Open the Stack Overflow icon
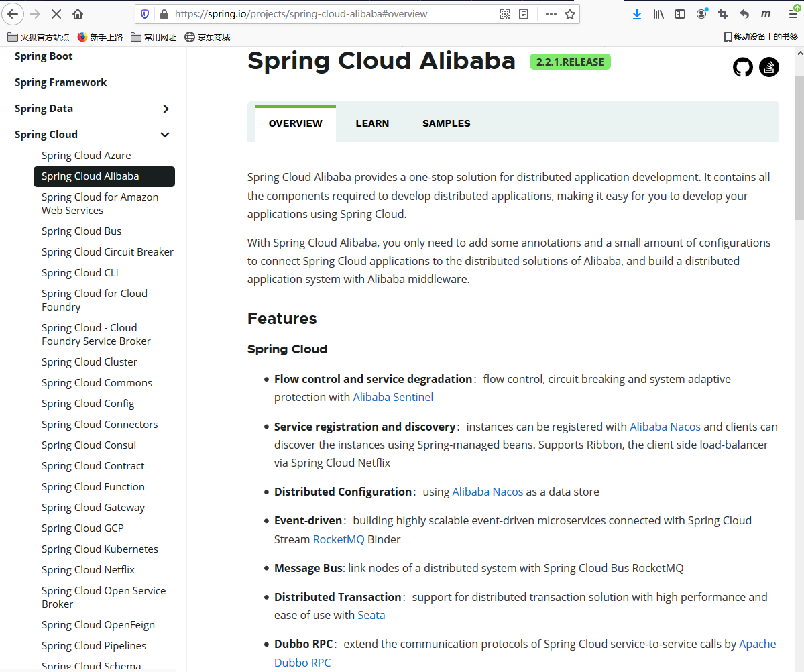This screenshot has height=672, width=804. (x=769, y=67)
